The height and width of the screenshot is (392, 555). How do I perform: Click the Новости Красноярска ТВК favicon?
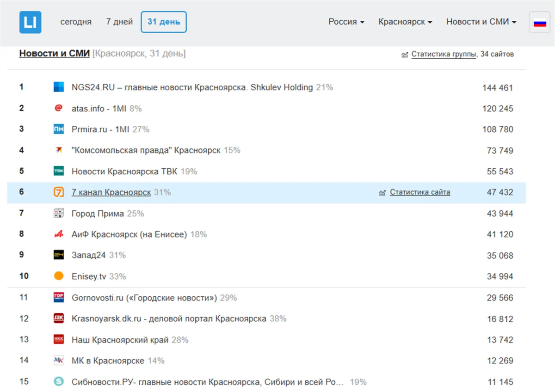(59, 171)
